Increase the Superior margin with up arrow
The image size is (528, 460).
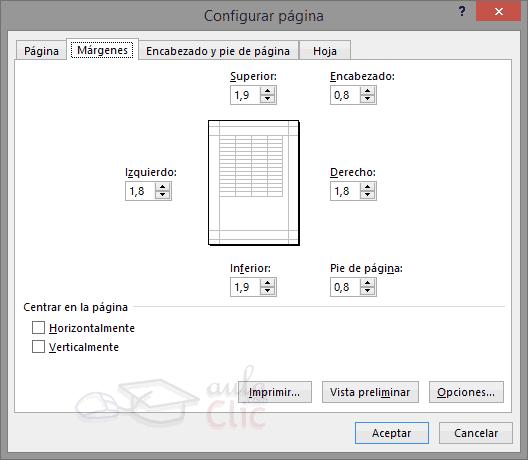click(267, 91)
